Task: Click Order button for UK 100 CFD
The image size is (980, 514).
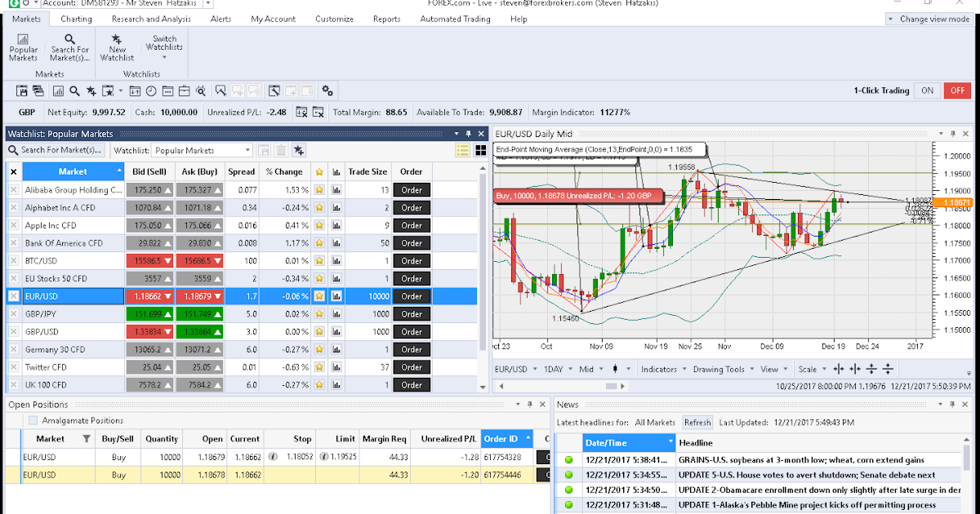Action: 412,385
